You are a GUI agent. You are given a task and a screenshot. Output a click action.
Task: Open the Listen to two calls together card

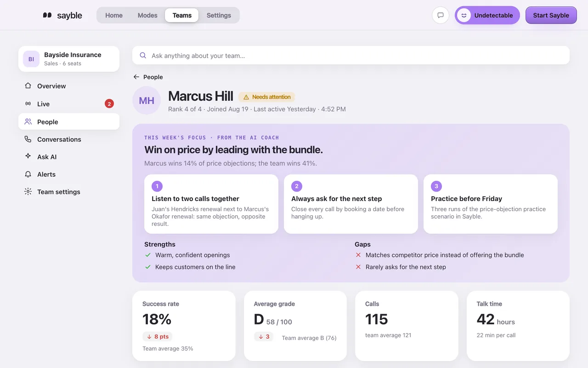[211, 204]
